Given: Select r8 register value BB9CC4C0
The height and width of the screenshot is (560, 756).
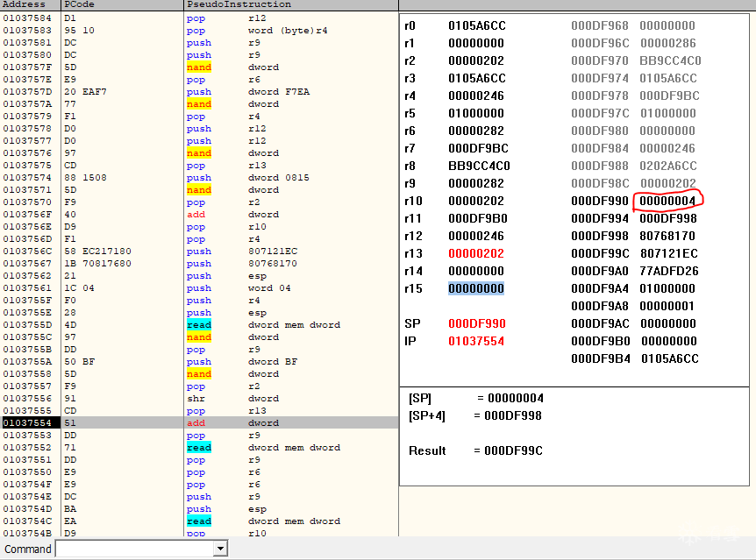Looking at the screenshot, I should [x=479, y=166].
